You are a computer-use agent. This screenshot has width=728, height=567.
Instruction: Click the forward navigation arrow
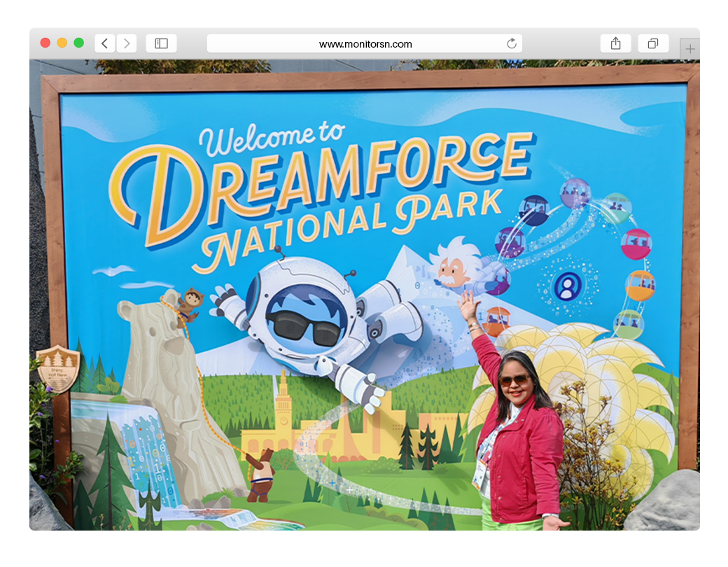127,43
